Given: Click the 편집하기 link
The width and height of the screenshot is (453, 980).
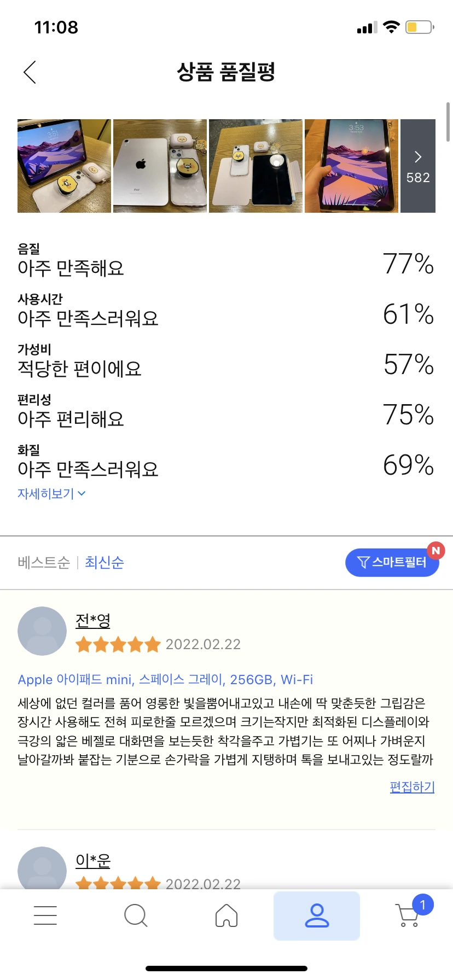Looking at the screenshot, I should (412, 786).
